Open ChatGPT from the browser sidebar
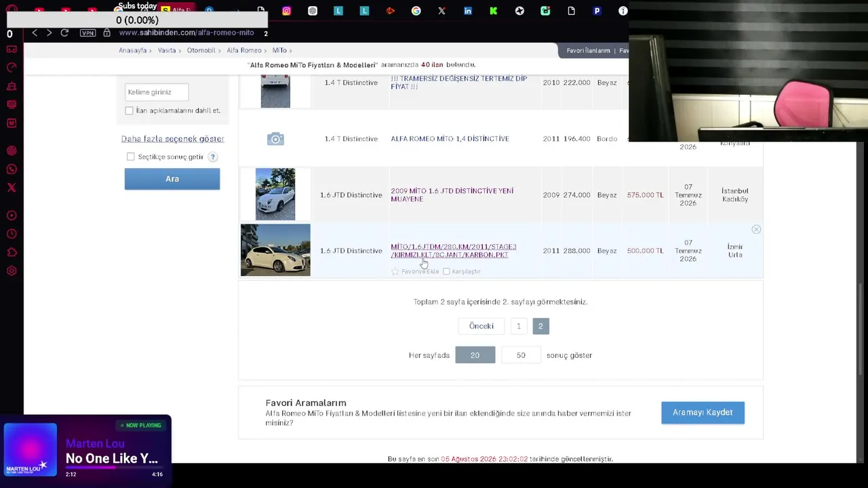The height and width of the screenshot is (488, 868). 12,150
